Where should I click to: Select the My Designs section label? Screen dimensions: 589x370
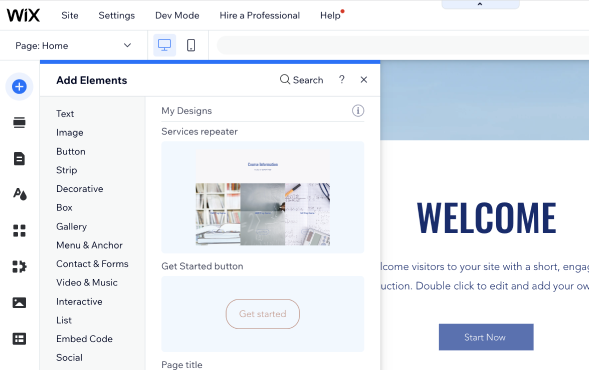(187, 111)
